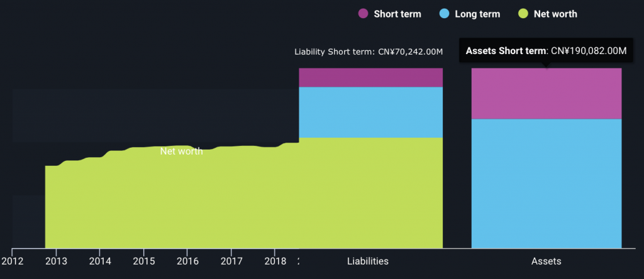644x279 pixels.
Task: Click the Assets Short term tooltip
Action: click(547, 51)
